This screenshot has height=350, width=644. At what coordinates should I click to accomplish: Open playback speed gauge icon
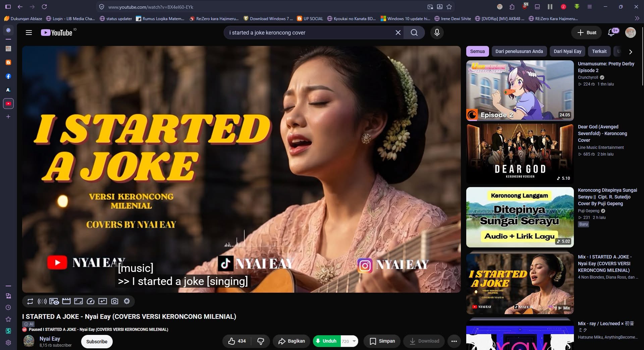click(x=91, y=301)
